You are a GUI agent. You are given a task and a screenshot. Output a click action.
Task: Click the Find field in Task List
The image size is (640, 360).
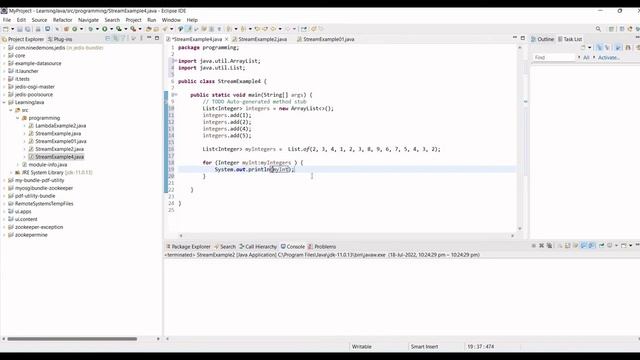[x=554, y=58]
